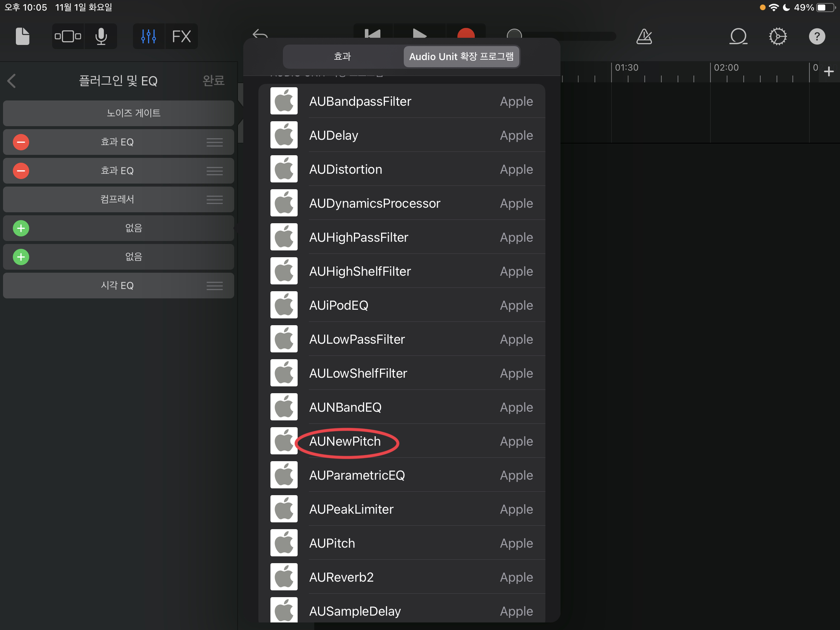Add song section with plus icon
Screen dimensions: 840x630
[x=829, y=71]
